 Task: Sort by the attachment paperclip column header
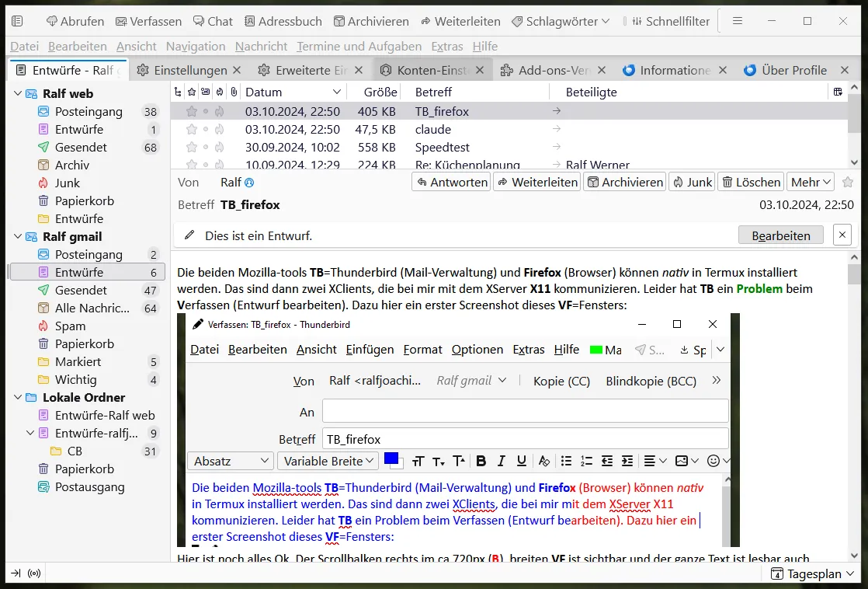(234, 92)
